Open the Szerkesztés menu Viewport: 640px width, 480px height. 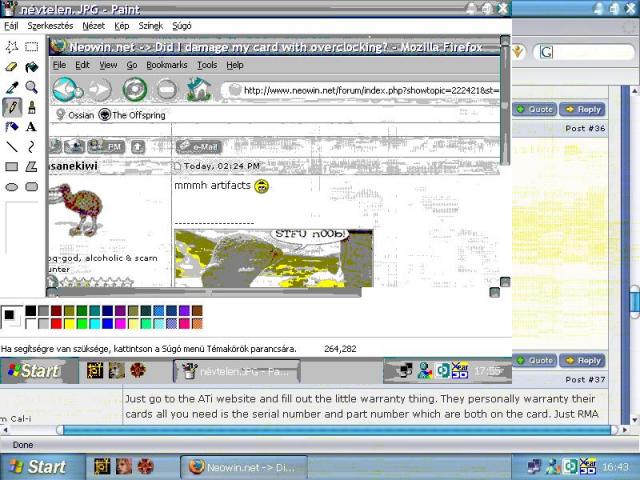pos(50,26)
